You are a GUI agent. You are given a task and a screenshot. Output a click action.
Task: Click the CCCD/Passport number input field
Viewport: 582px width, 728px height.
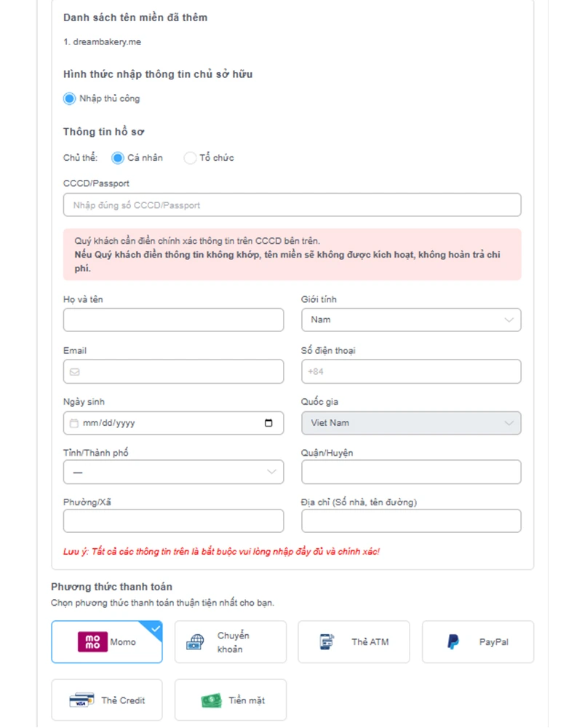click(x=292, y=205)
